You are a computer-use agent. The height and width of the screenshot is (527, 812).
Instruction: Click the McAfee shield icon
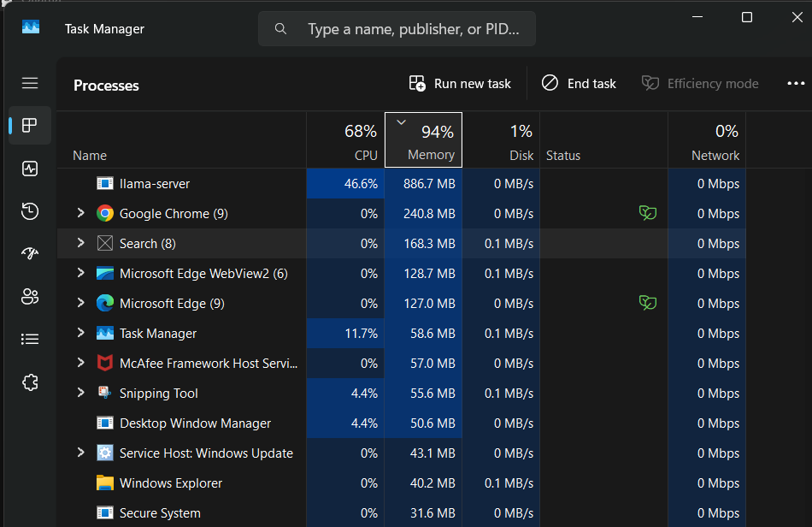105,363
